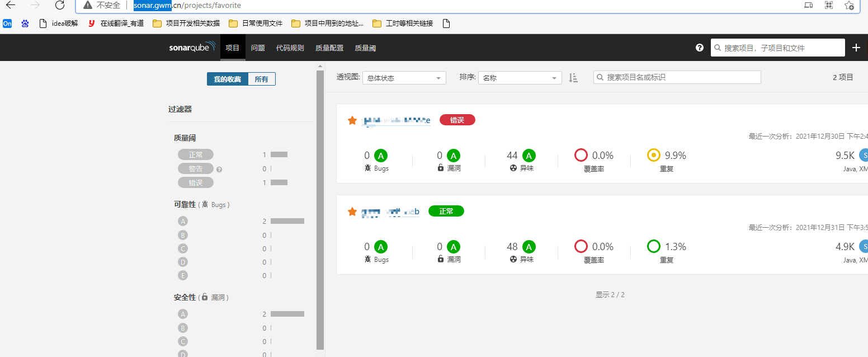
Task: Switch the filter to 我的收藏
Action: [x=227, y=79]
